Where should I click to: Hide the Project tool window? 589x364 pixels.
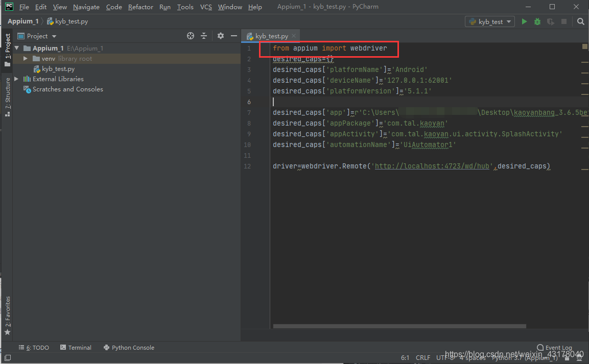point(233,36)
